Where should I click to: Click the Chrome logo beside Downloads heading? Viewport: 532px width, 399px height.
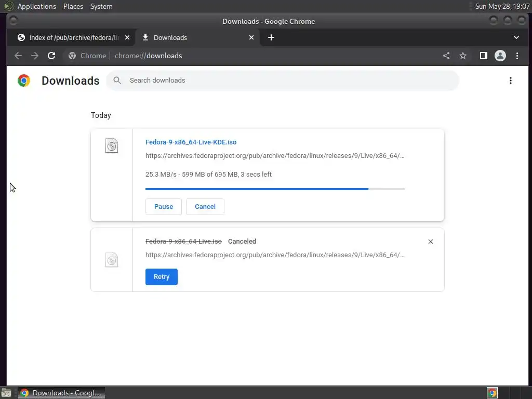[24, 81]
